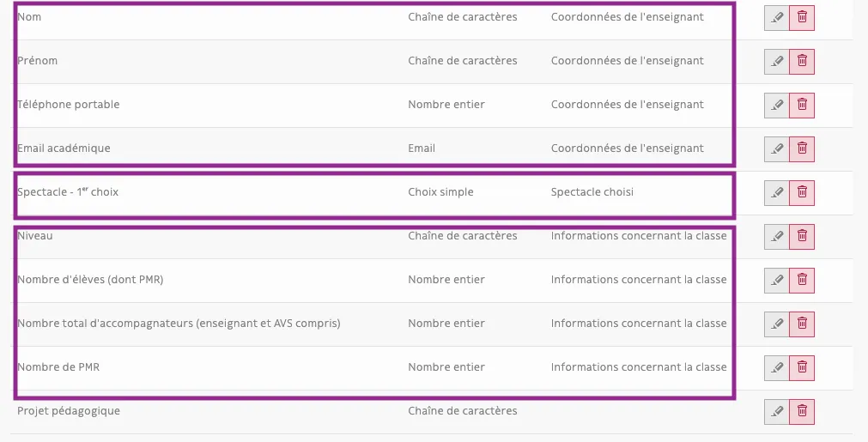Click edit pencil for Prénom row

click(x=777, y=62)
